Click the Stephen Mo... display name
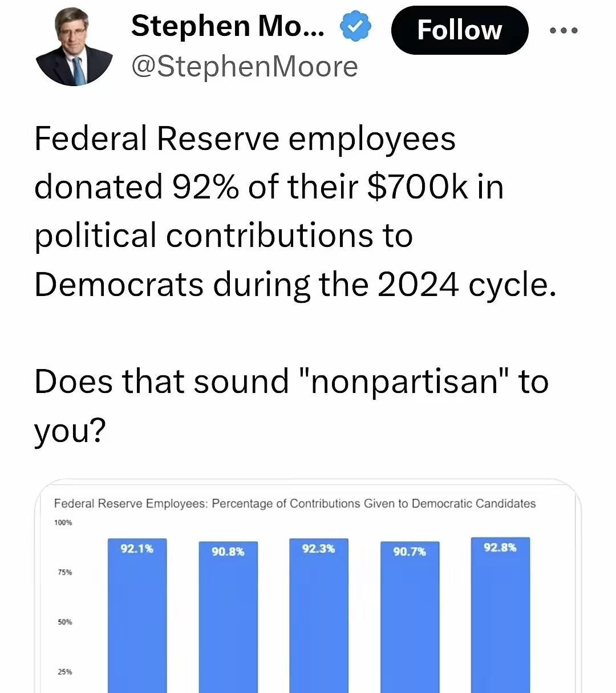The image size is (616, 693). click(228, 26)
